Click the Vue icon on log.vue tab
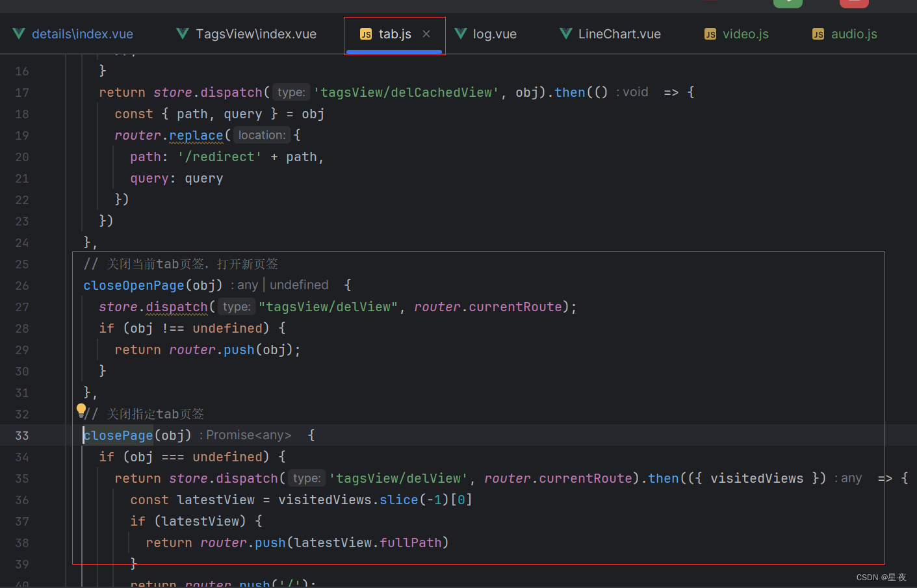Screen dimensions: 917x588 coord(461,34)
